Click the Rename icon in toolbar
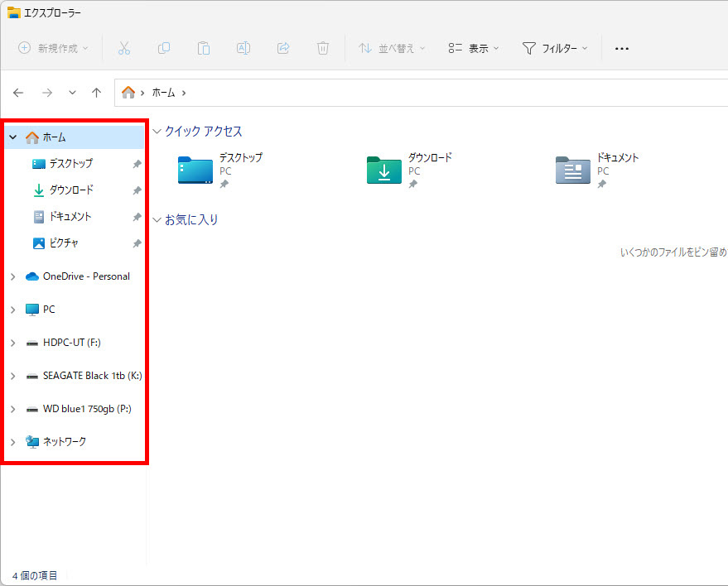This screenshot has width=728, height=586. tap(243, 48)
